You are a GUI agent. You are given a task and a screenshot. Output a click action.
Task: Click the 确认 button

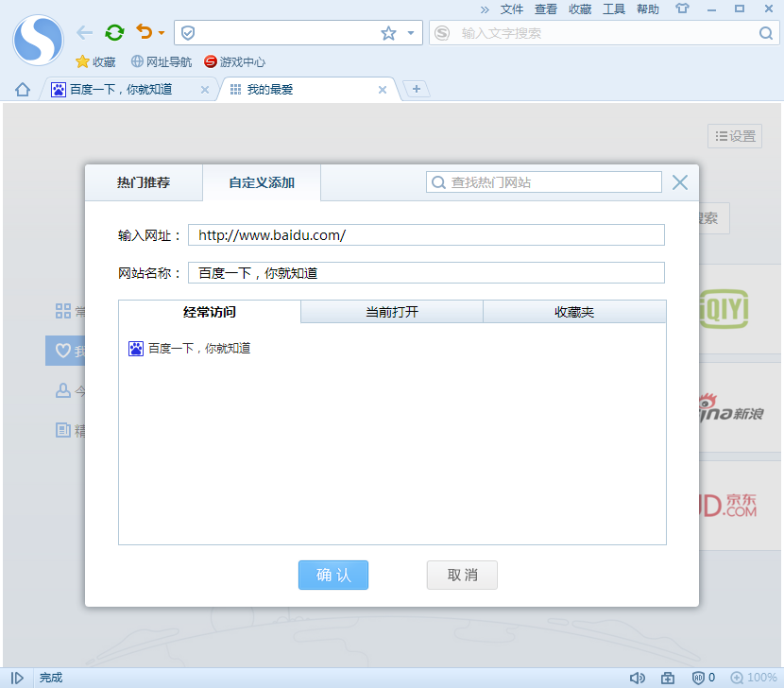click(x=332, y=575)
